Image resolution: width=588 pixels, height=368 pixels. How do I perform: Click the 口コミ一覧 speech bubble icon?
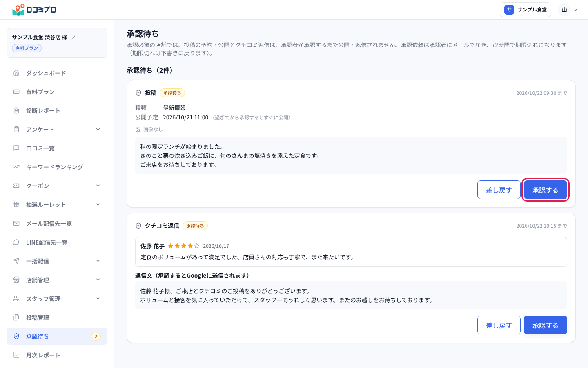(x=16, y=148)
